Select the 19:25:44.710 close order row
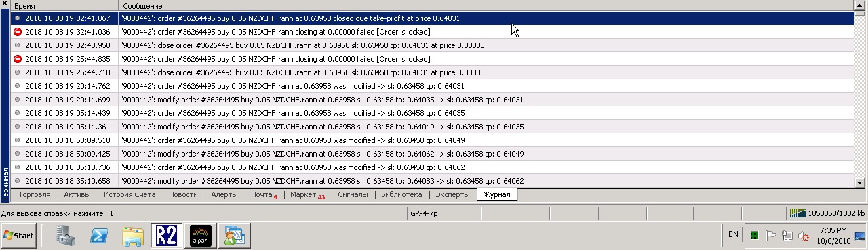The image size is (868, 250). point(433,72)
